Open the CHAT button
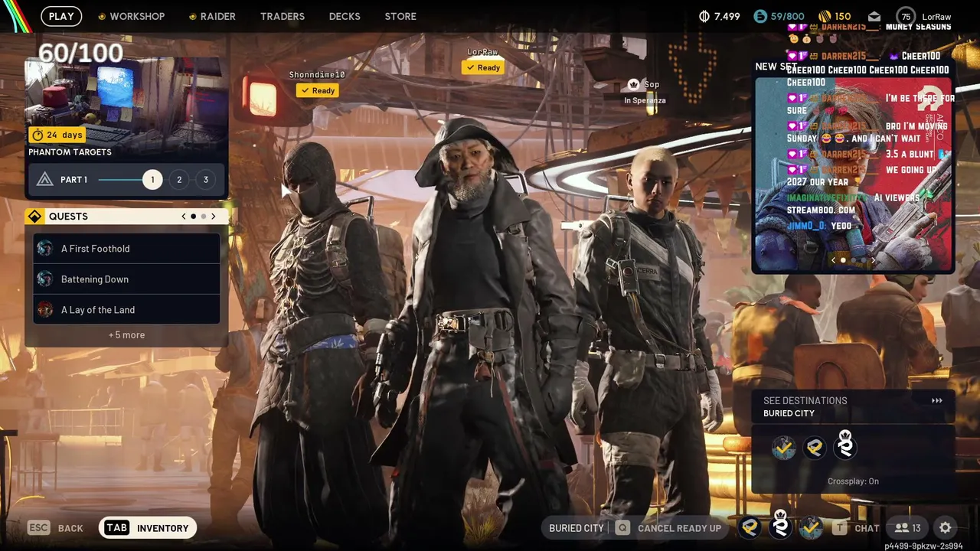Screen dimensions: 980x551 click(867, 528)
